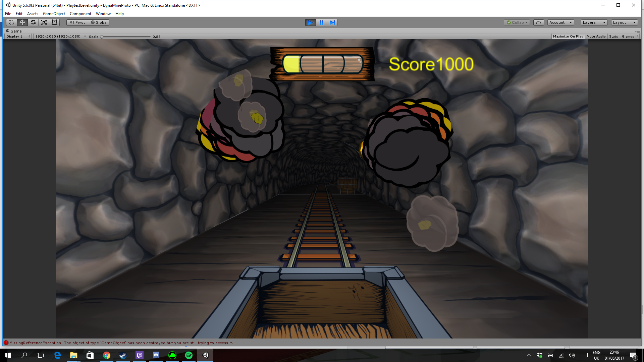
Task: Advance one frame with Step button
Action: (332, 22)
